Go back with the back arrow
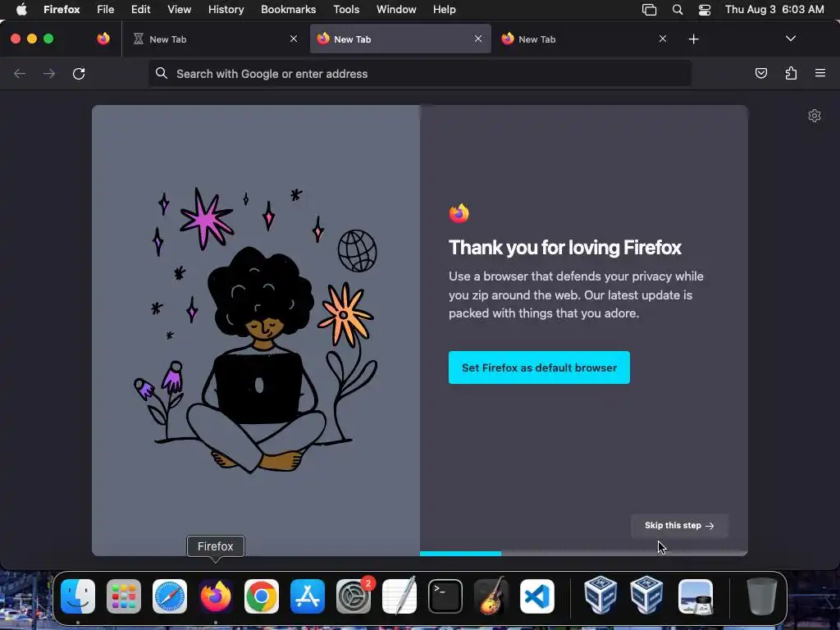The width and height of the screenshot is (840, 630). (20, 73)
